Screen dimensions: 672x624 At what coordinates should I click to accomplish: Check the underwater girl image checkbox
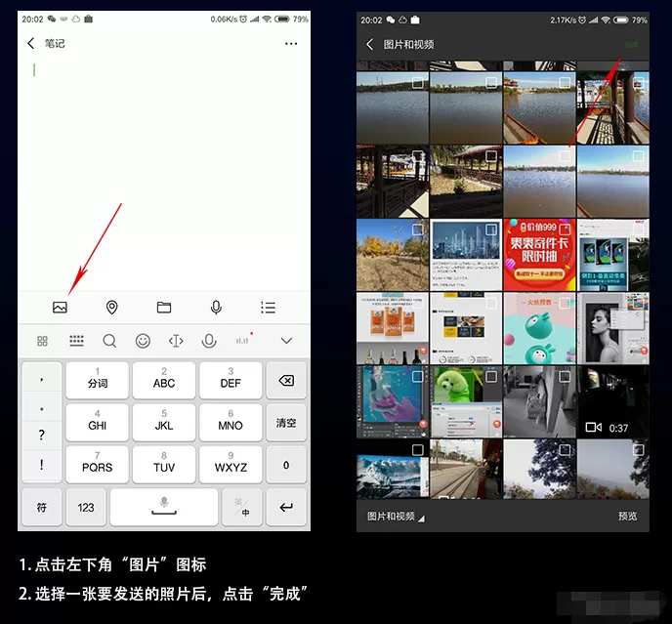pos(417,377)
